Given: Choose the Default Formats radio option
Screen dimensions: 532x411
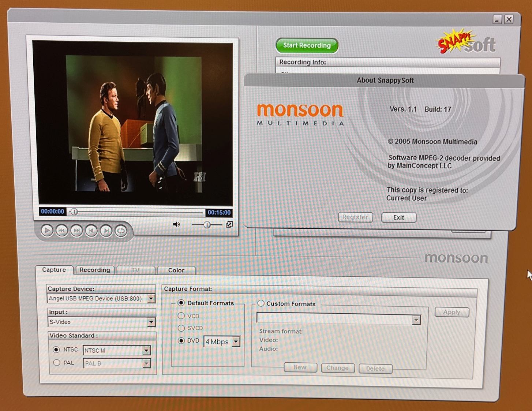Looking at the screenshot, I should point(181,303).
